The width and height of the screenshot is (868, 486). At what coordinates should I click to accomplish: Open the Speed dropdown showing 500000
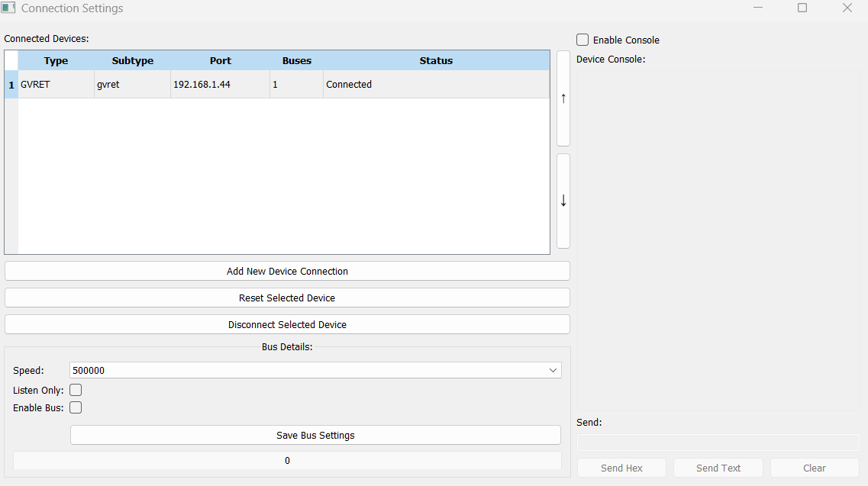tap(315, 370)
